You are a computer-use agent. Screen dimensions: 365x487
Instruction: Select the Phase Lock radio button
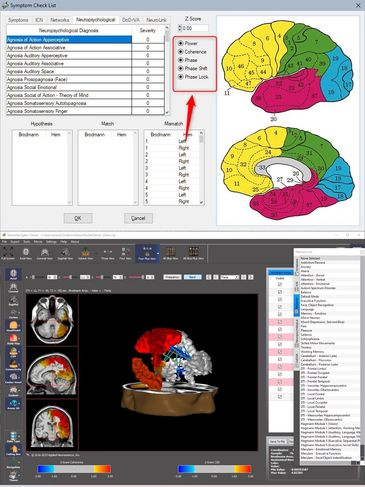click(x=181, y=77)
